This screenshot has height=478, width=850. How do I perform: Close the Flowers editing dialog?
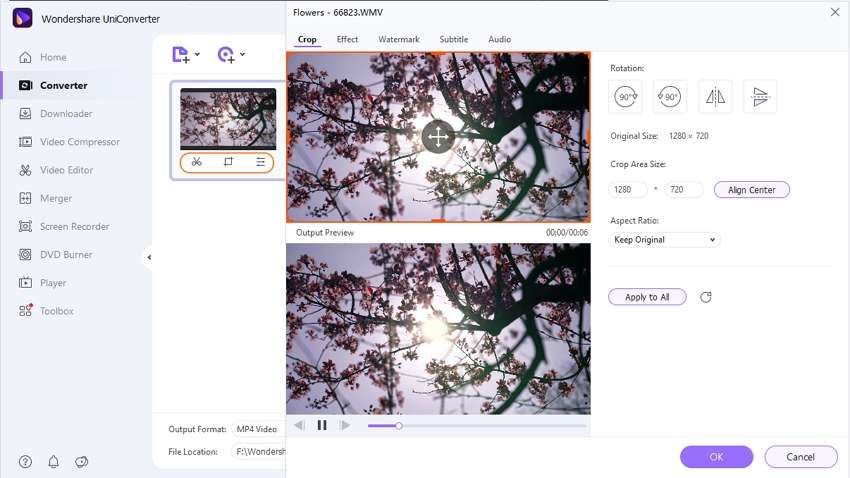[835, 12]
